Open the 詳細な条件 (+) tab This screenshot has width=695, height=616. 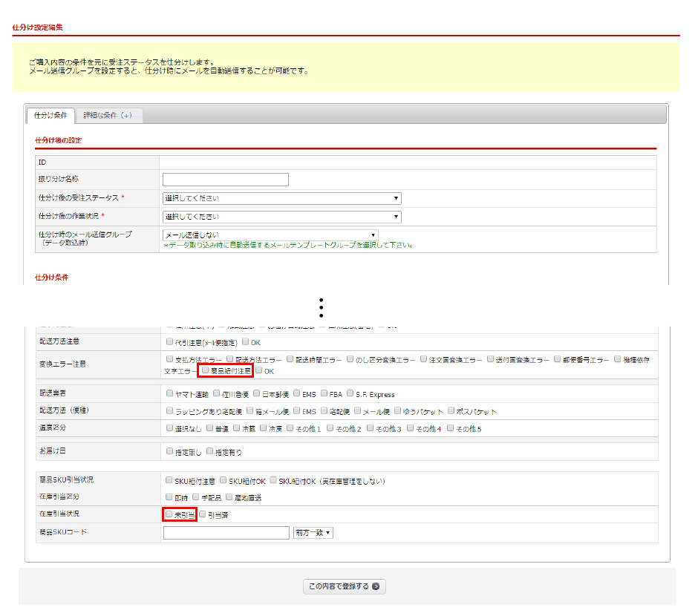coord(108,115)
